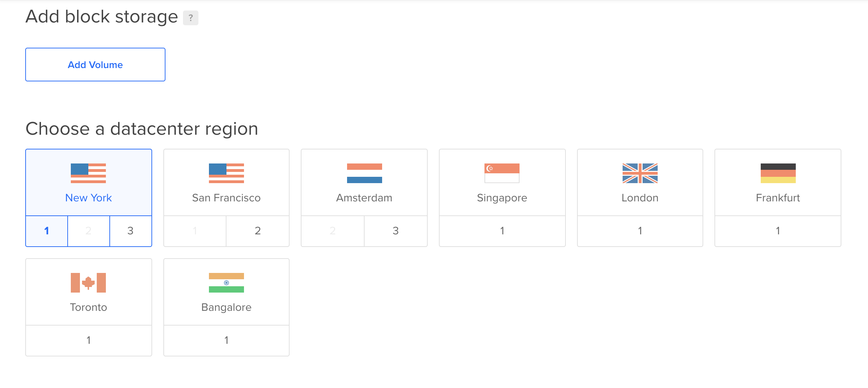This screenshot has width=868, height=388.
Task: Choose San Francisco datacenter 2
Action: (258, 231)
